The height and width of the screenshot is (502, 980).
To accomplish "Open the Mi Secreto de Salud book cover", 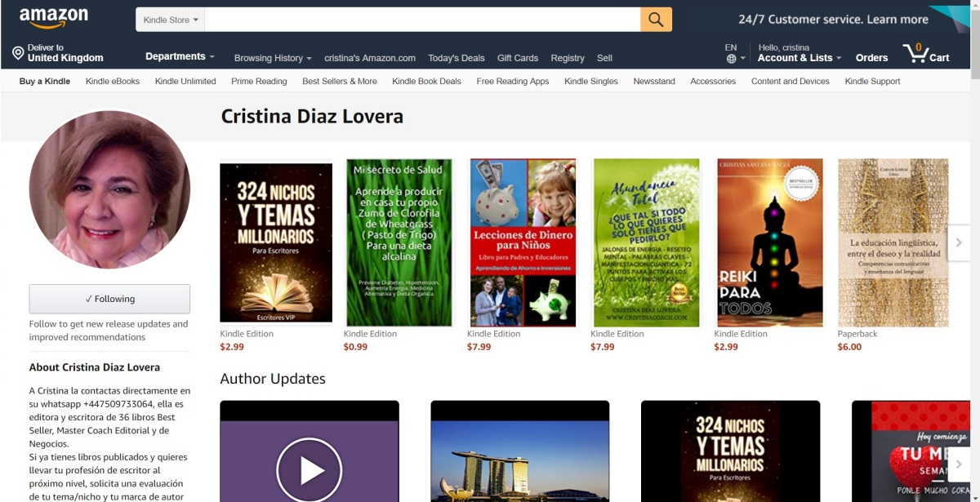I will (x=399, y=242).
